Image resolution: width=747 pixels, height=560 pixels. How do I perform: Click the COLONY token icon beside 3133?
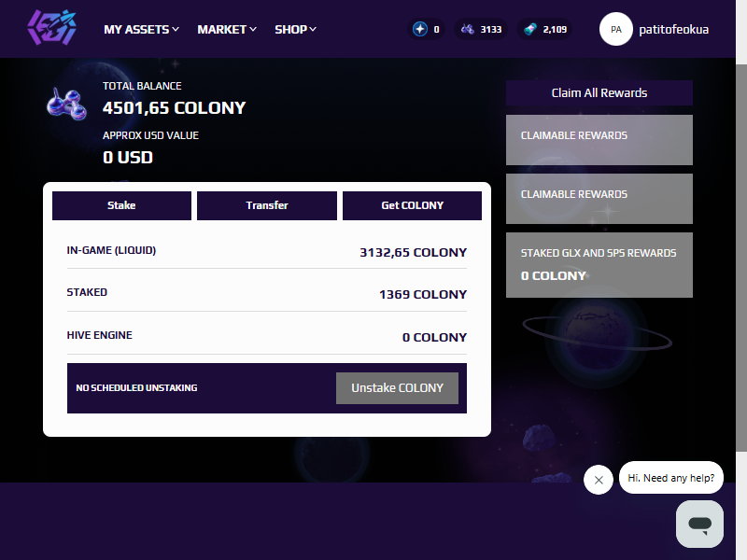(x=468, y=30)
